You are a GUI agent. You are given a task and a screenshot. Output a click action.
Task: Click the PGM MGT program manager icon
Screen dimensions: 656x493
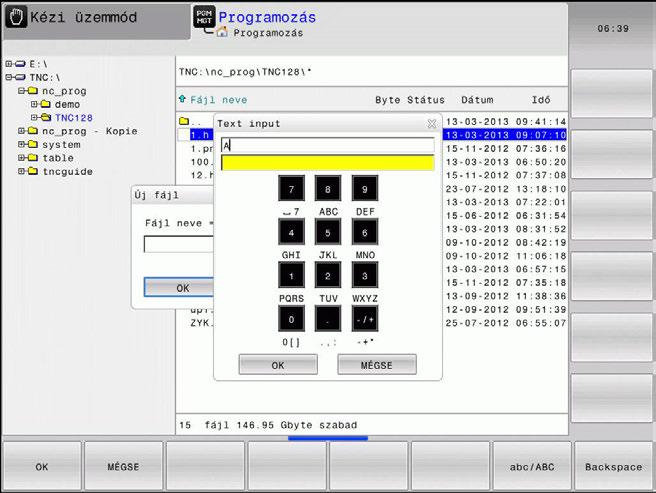pos(204,17)
